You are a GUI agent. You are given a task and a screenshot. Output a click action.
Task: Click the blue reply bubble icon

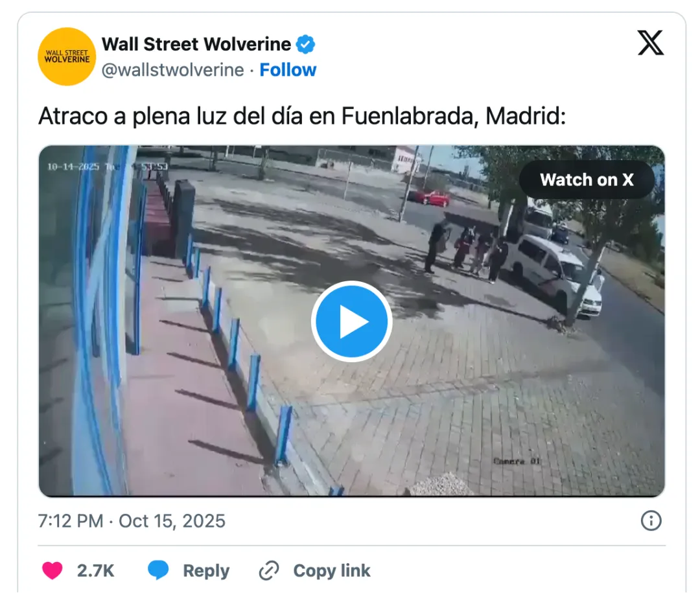[158, 570]
